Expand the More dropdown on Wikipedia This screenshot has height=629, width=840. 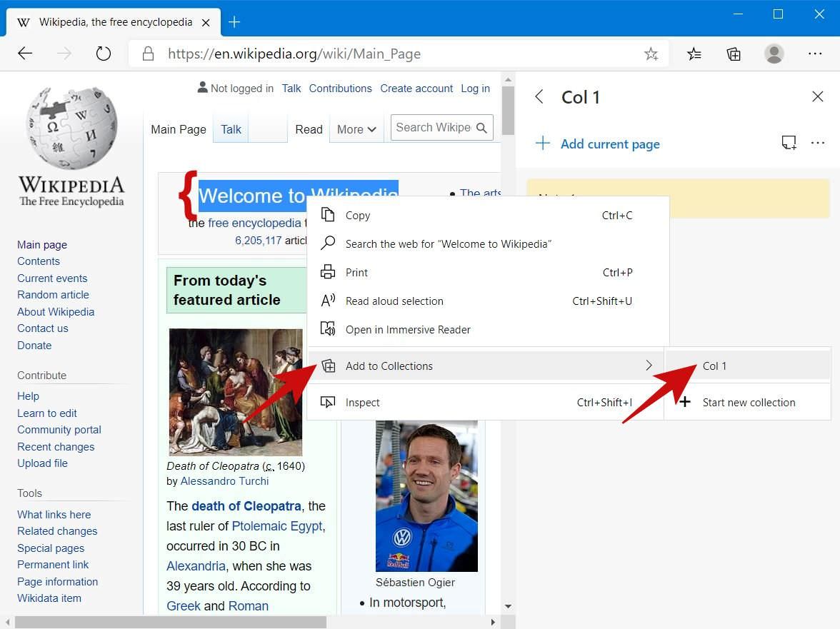click(357, 129)
